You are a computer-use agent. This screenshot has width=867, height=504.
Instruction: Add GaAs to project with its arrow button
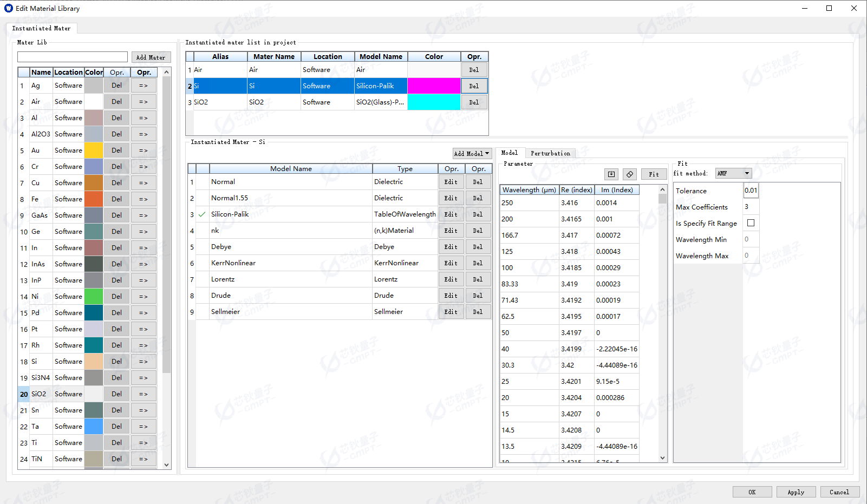(x=143, y=215)
